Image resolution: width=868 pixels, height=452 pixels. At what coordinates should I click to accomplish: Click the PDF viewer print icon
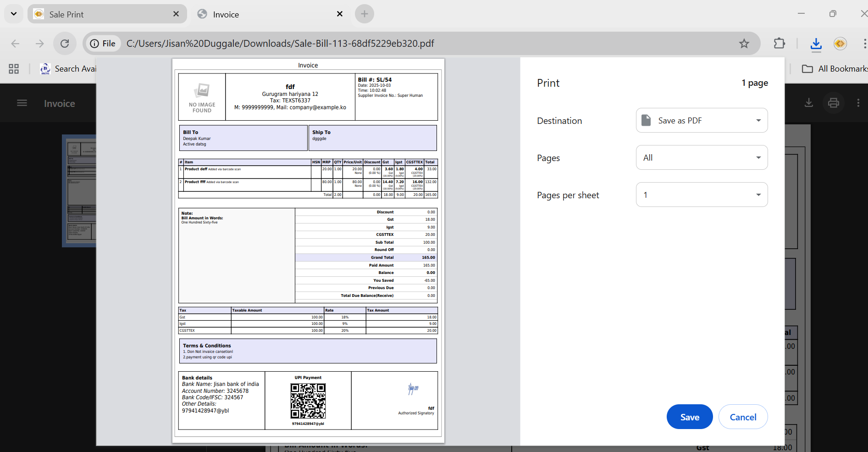[x=833, y=103]
